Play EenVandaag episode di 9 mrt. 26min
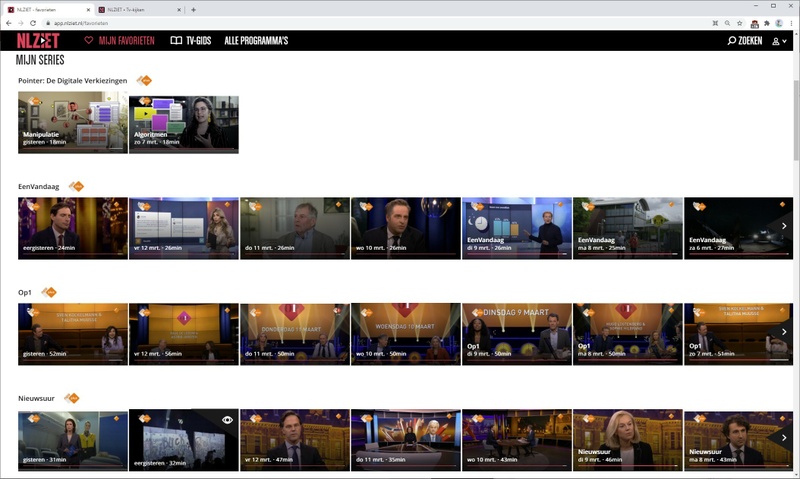 [517, 229]
